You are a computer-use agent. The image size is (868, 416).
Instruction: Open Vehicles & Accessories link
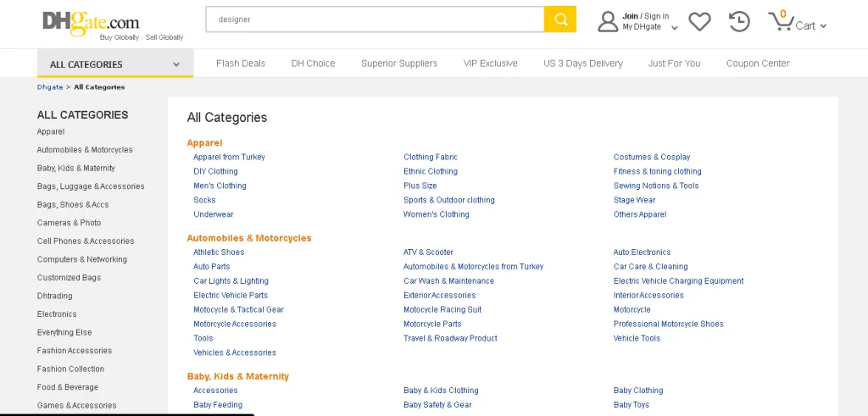pos(235,353)
